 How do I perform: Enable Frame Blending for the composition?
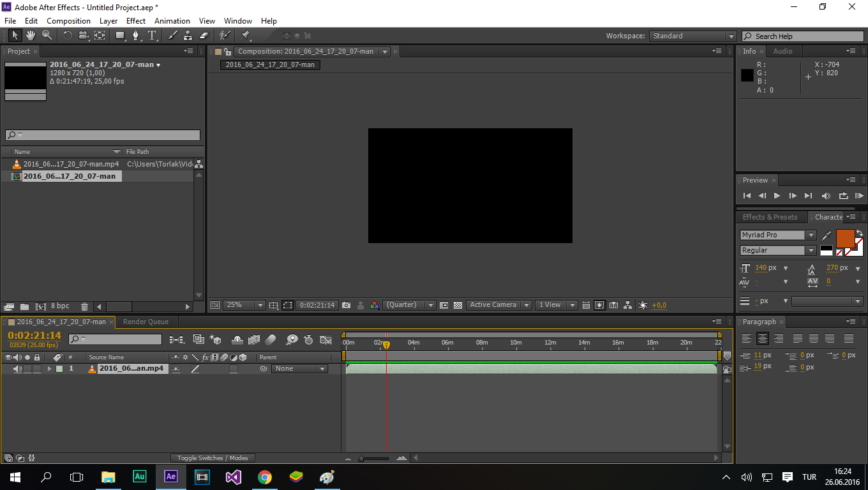(x=254, y=339)
